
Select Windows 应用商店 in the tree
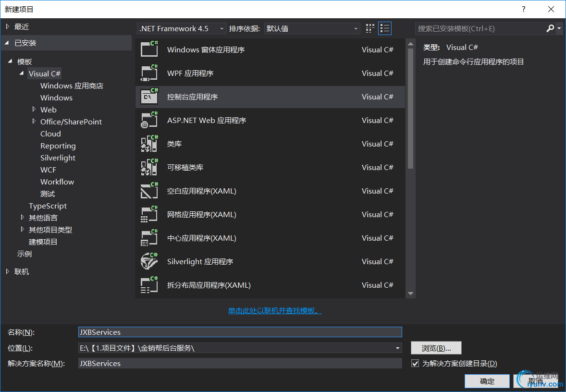[72, 86]
